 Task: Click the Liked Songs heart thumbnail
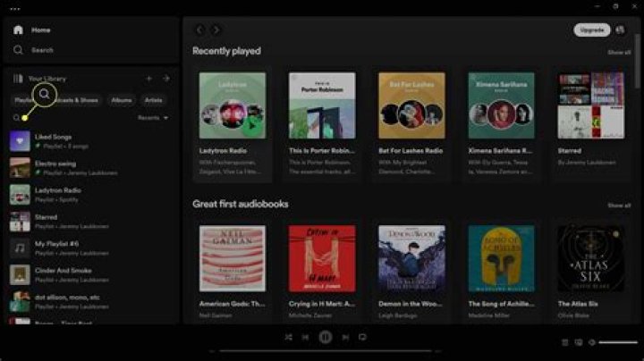(20, 141)
